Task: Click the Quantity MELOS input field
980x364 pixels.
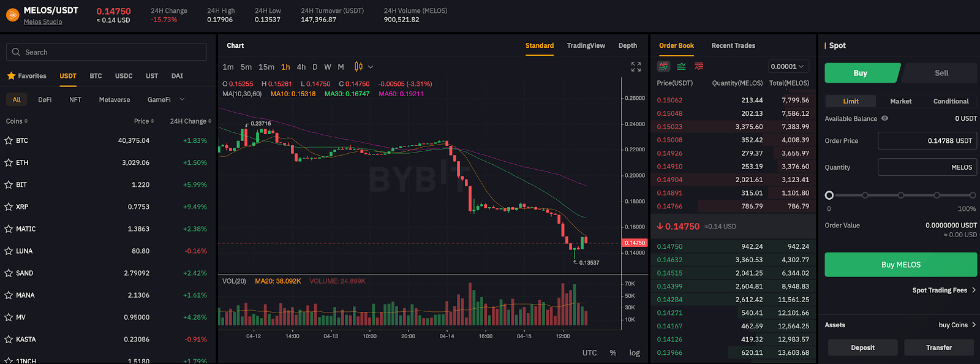Action: (927, 167)
